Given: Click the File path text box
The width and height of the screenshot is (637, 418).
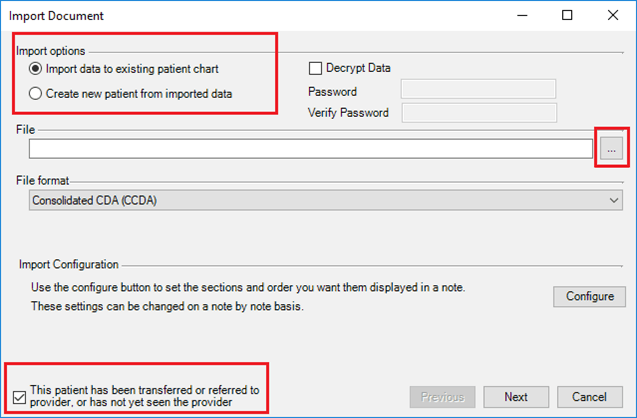Looking at the screenshot, I should coord(311,148).
